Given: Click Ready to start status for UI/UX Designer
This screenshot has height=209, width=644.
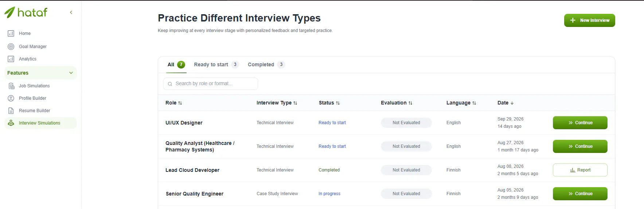Looking at the screenshot, I should (x=332, y=123).
